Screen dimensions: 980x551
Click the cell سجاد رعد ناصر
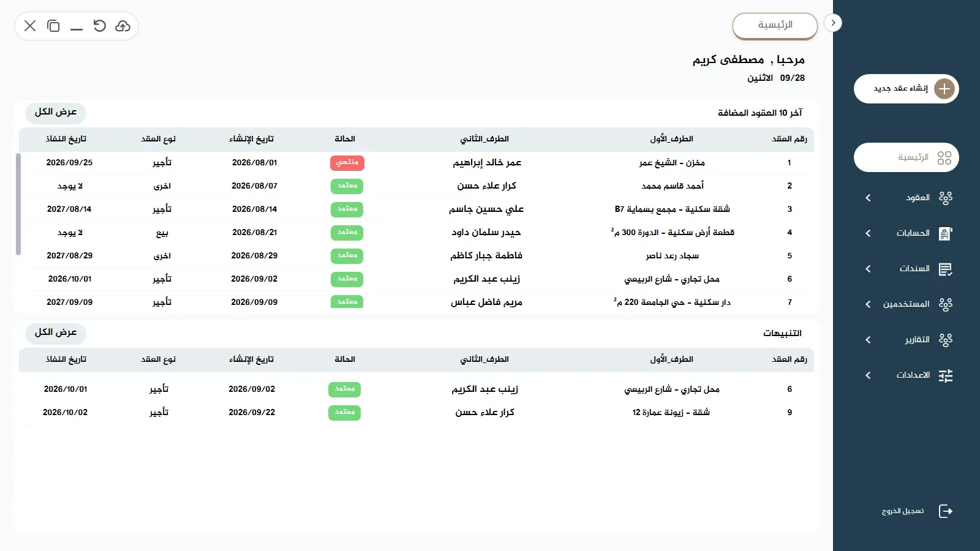coord(672,256)
